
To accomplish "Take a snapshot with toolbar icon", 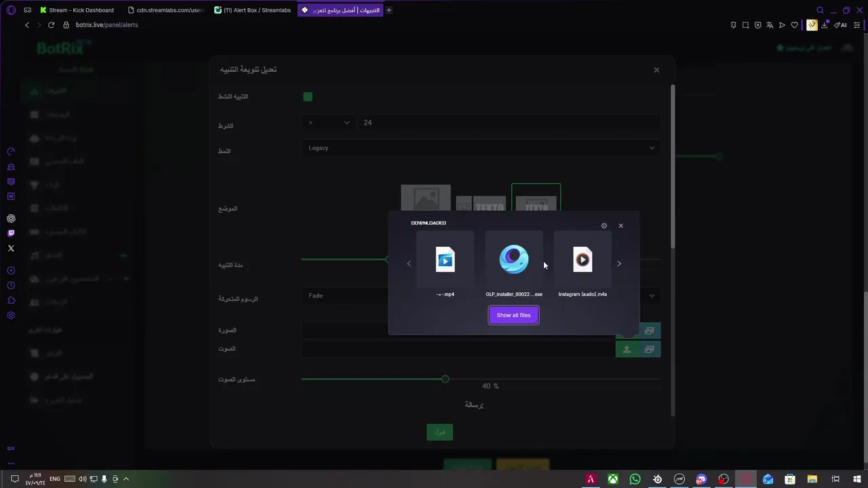I will pos(745,25).
